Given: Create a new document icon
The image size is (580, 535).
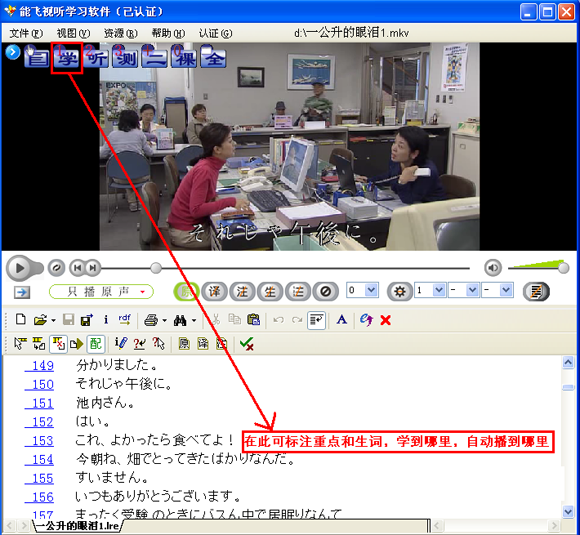Looking at the screenshot, I should pyautogui.click(x=21, y=319).
